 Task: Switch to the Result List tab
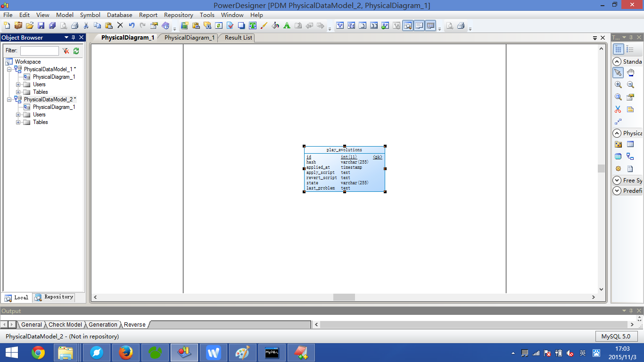click(x=238, y=38)
